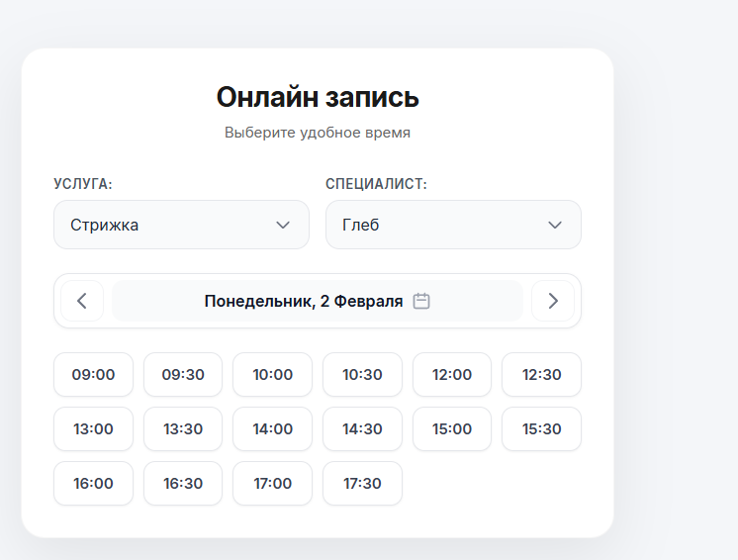Expand the Стрижка service dropdown
The height and width of the screenshot is (560, 738).
[181, 225]
